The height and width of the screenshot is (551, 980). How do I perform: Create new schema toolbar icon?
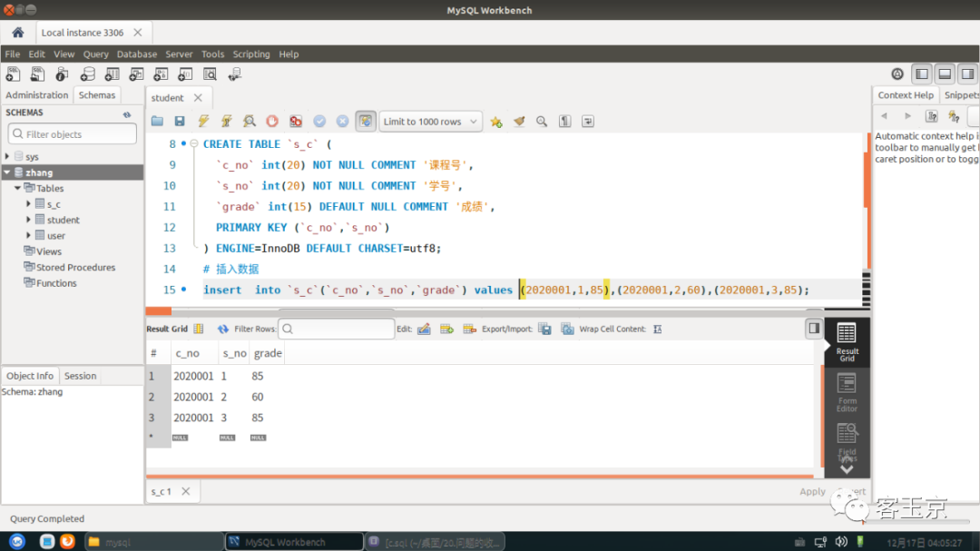tap(87, 74)
